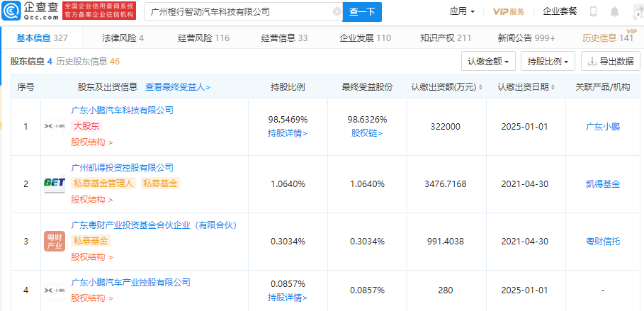Open 股权结构 under 广州凯得投资控股
644x311 pixels.
[92, 200]
